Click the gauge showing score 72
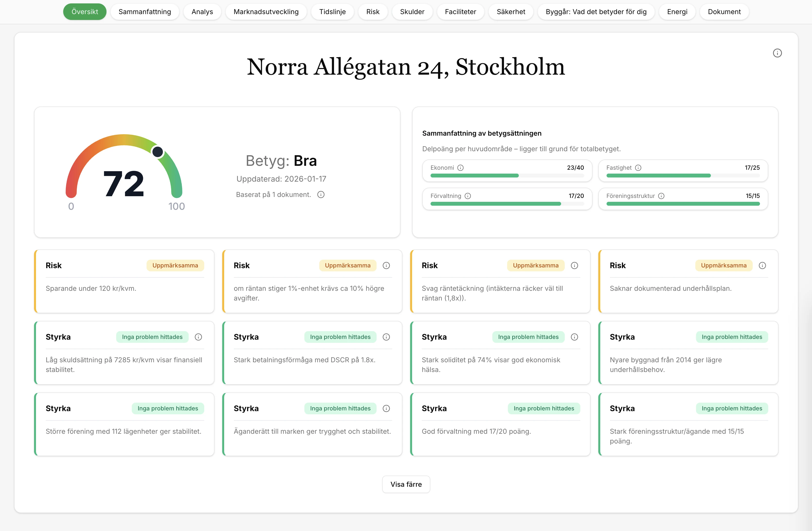Image resolution: width=812 pixels, height=531 pixels. pyautogui.click(x=124, y=183)
